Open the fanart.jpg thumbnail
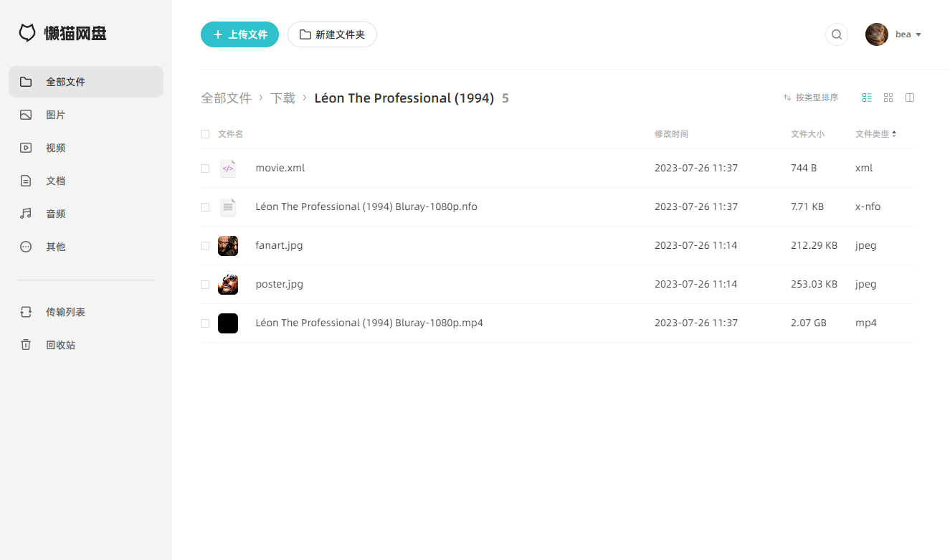The width and height of the screenshot is (950, 560). coord(228,246)
